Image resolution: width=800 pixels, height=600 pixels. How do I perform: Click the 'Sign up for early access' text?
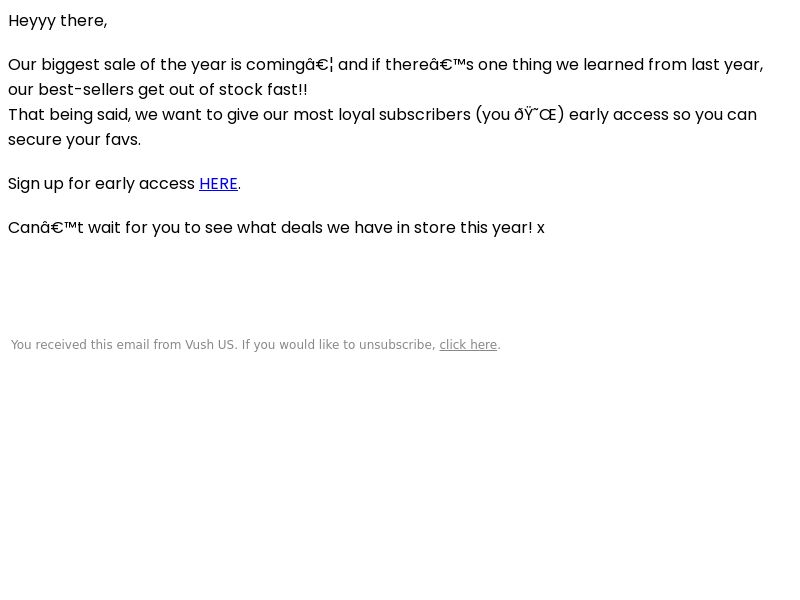click(102, 184)
